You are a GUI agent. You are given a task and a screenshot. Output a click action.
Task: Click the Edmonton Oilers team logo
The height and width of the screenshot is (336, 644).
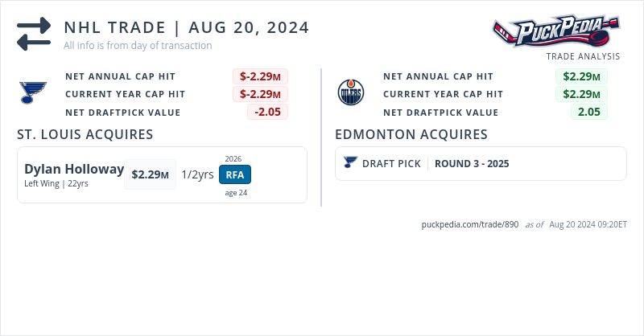[351, 93]
